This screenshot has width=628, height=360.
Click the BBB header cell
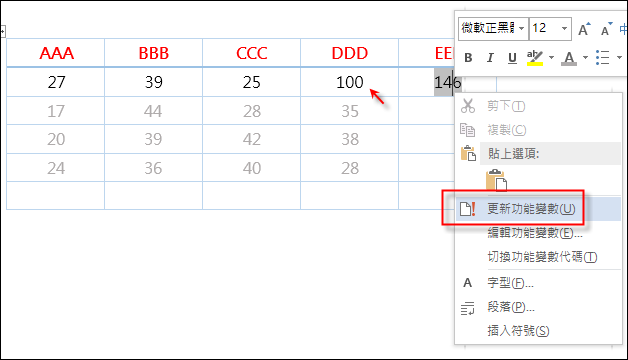coord(153,53)
